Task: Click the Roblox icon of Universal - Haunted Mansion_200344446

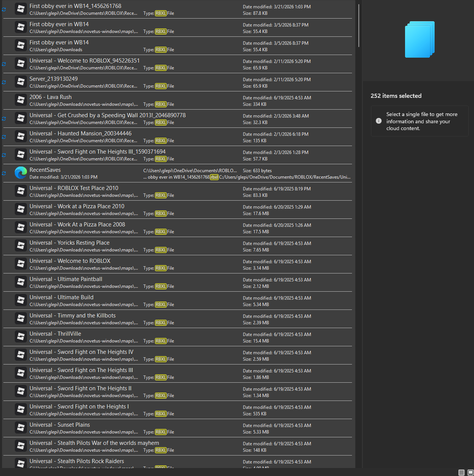Action: [x=21, y=137]
